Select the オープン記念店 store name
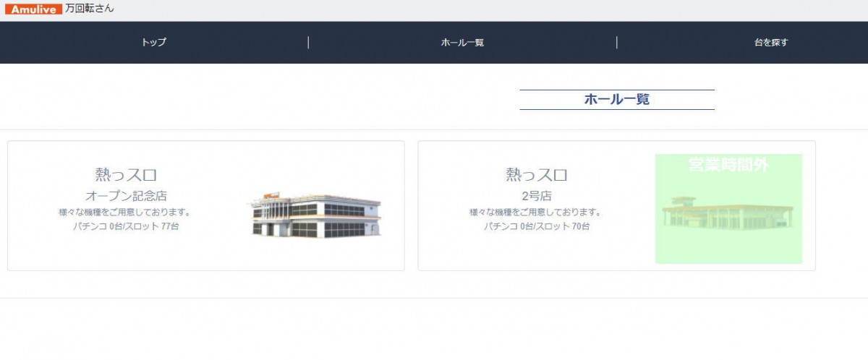 click(126, 196)
